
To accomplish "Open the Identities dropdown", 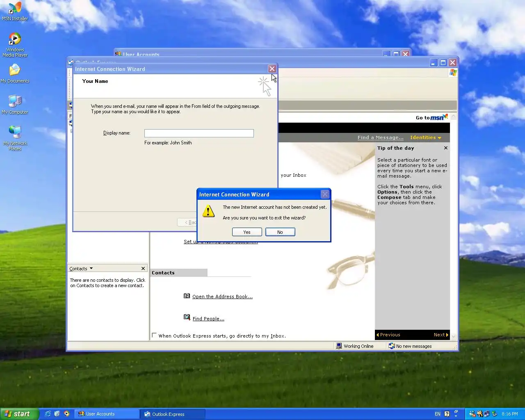I will [425, 137].
